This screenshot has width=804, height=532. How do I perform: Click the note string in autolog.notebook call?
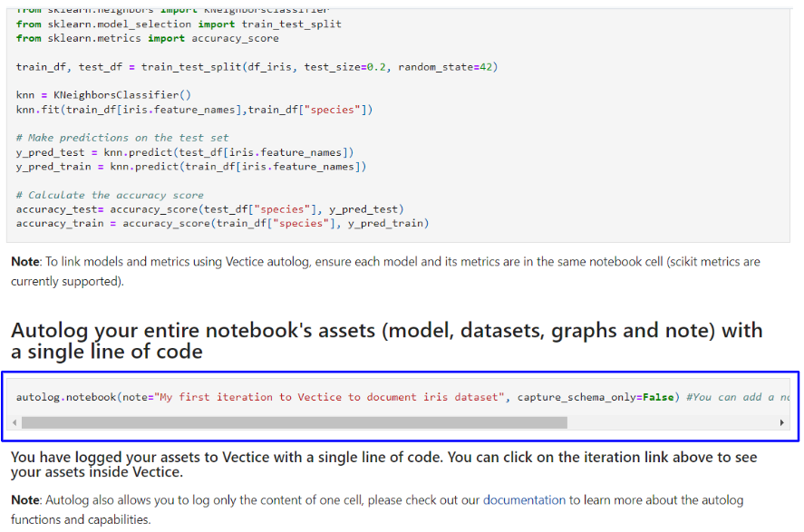(330, 397)
